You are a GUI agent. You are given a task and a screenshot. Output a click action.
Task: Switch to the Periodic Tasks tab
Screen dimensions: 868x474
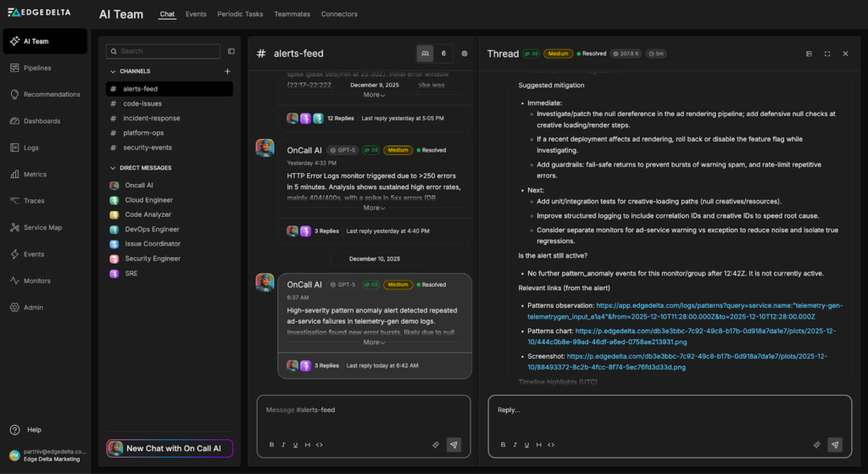241,14
